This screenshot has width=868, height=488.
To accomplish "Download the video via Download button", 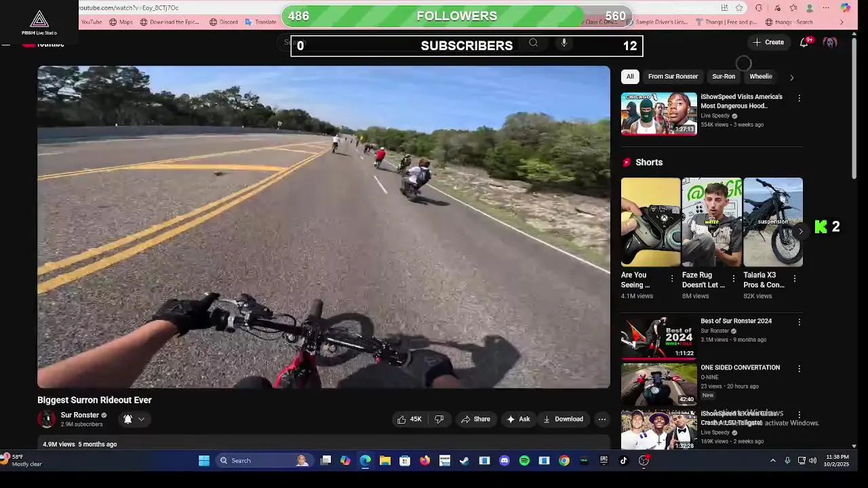I will click(x=563, y=419).
